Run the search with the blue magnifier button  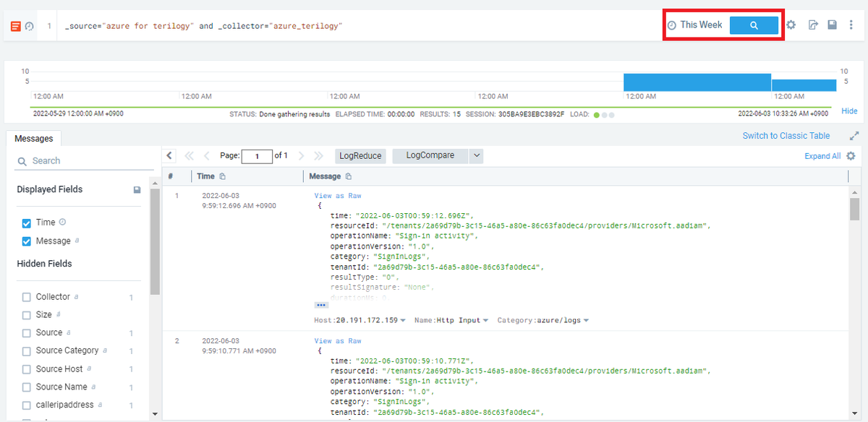tap(754, 25)
